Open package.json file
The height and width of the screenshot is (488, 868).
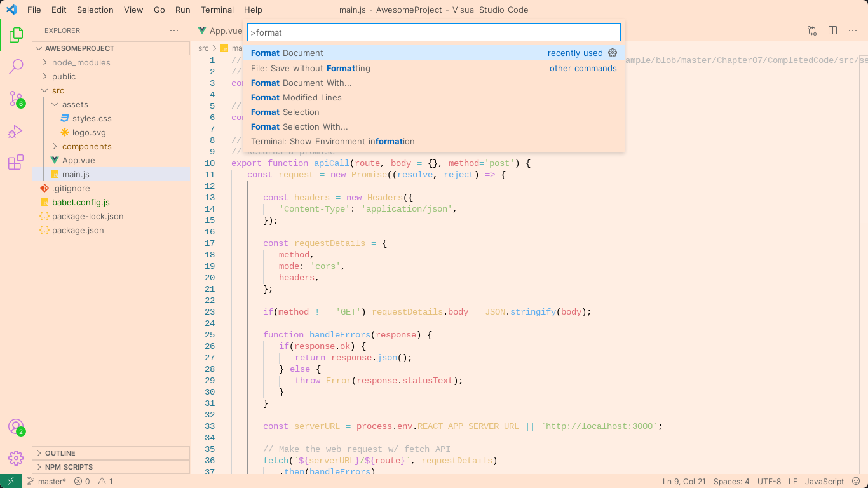(78, 230)
